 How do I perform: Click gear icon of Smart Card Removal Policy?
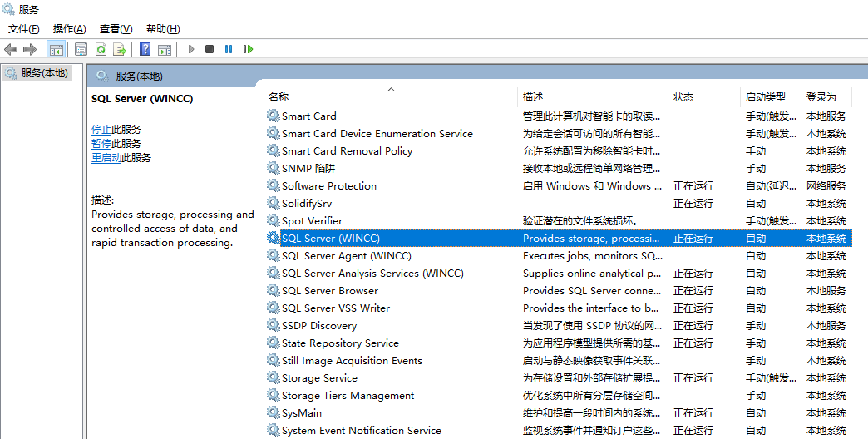[273, 150]
